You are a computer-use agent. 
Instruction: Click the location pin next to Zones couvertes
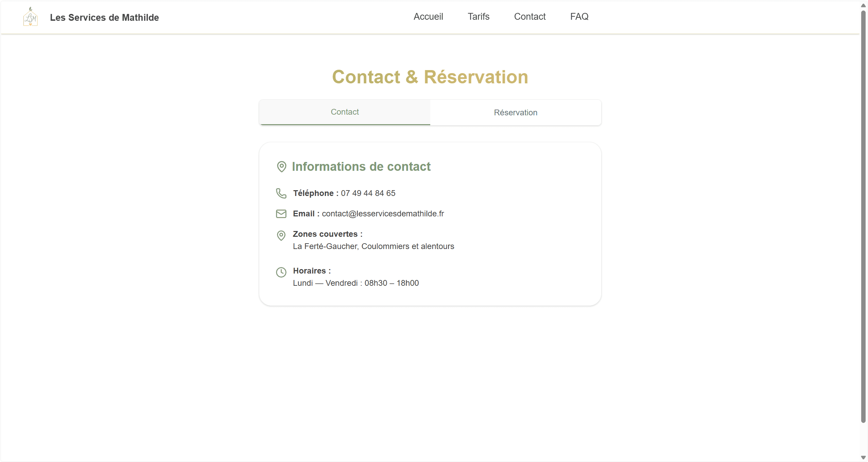click(x=281, y=235)
